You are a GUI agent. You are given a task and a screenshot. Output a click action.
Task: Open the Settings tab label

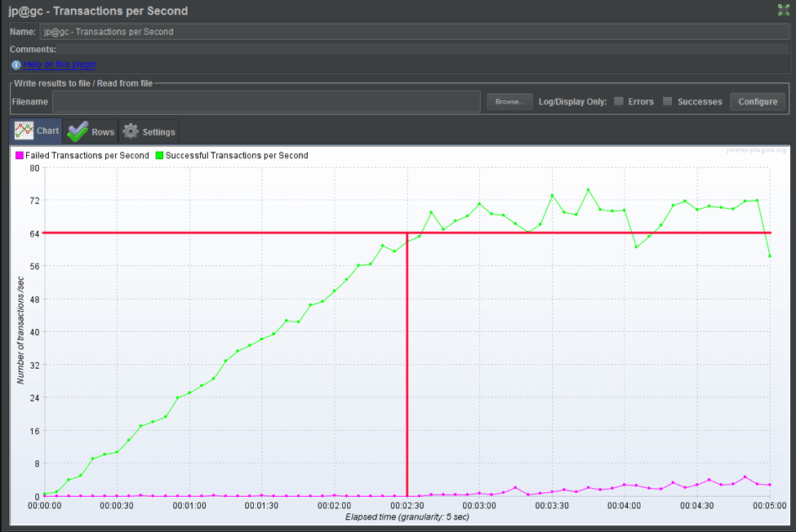159,132
